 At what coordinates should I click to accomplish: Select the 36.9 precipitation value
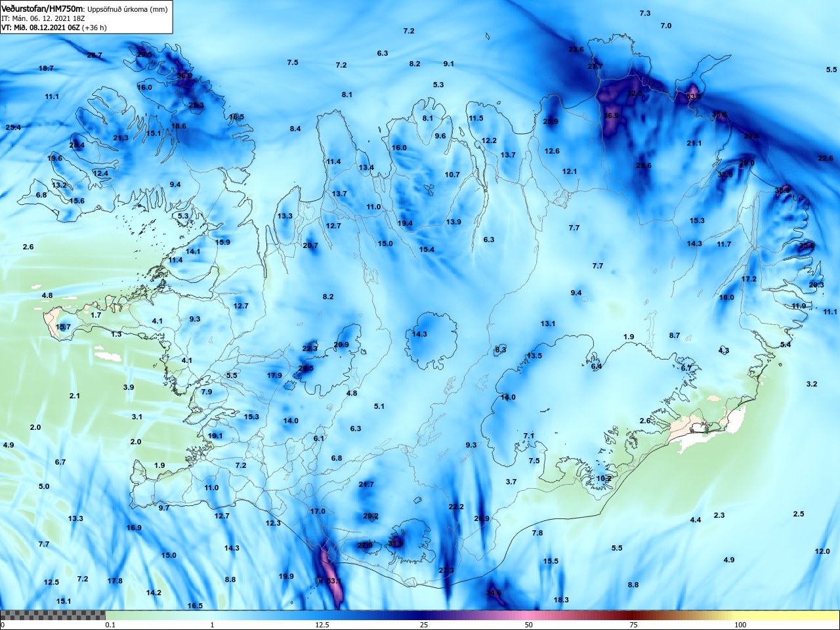611,115
